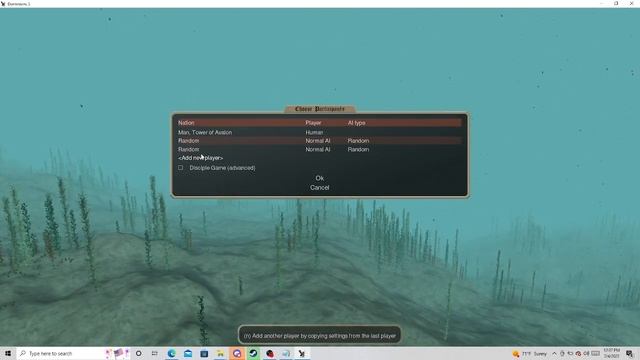Viewport: 640px width, 360px height.
Task: Open Task View on taskbar
Action: [x=155, y=353]
